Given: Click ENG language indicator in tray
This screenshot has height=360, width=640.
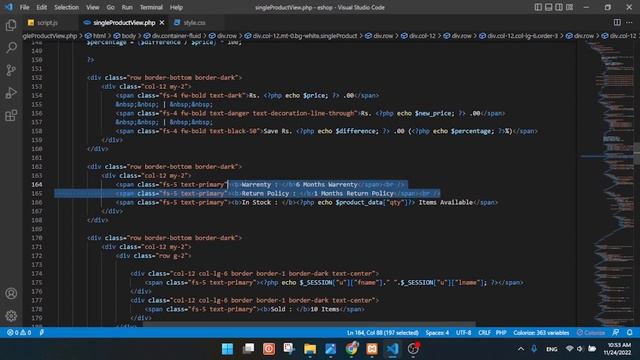Looking at the screenshot, I should 551,349.
